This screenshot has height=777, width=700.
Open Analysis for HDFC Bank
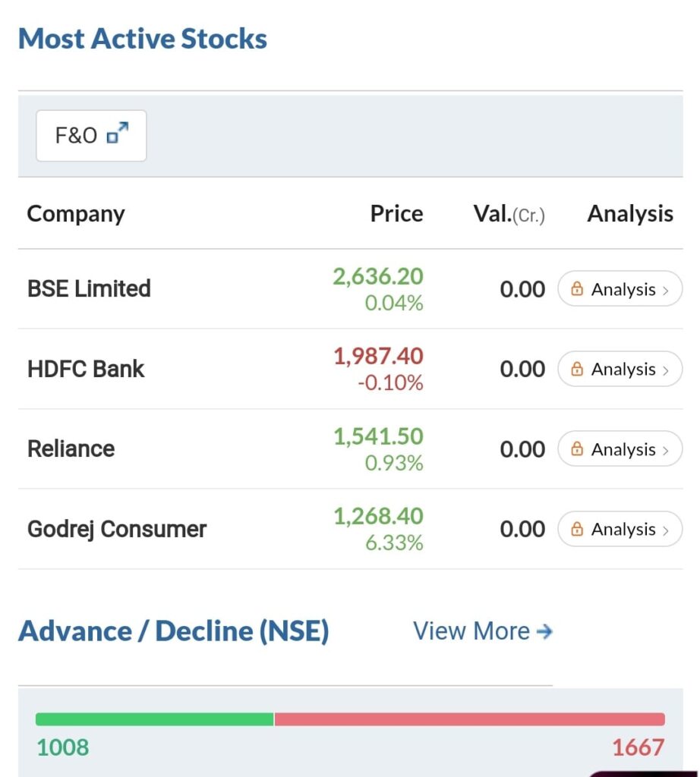pyautogui.click(x=620, y=369)
